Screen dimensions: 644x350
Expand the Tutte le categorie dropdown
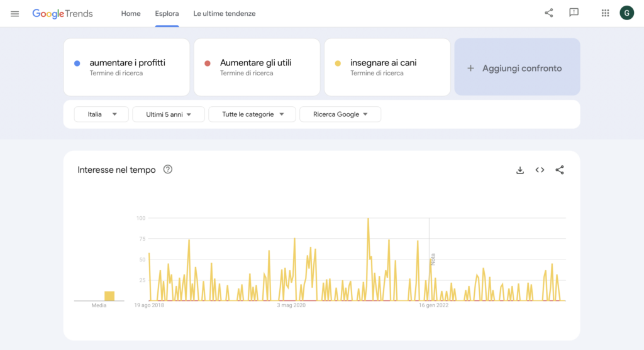(x=252, y=114)
